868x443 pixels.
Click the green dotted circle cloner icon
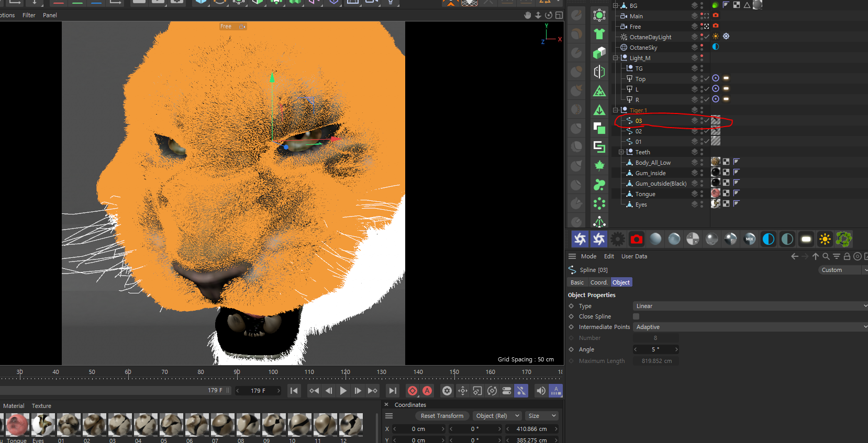coord(599,203)
